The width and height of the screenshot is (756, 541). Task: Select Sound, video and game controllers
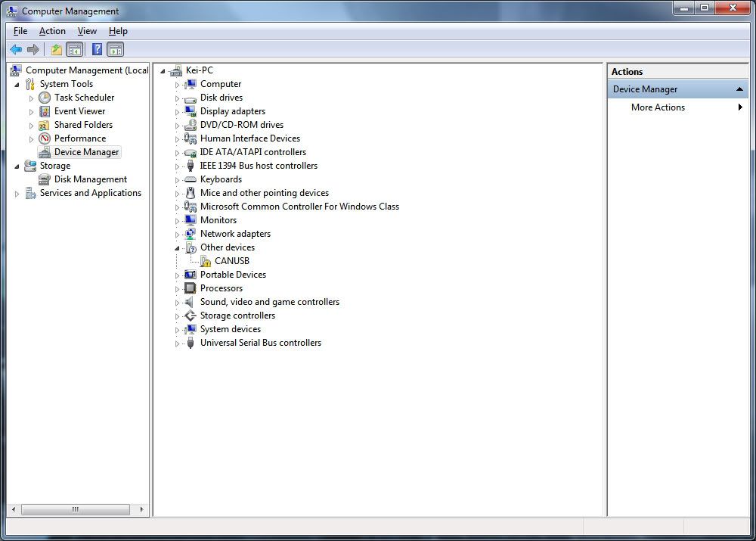click(270, 302)
